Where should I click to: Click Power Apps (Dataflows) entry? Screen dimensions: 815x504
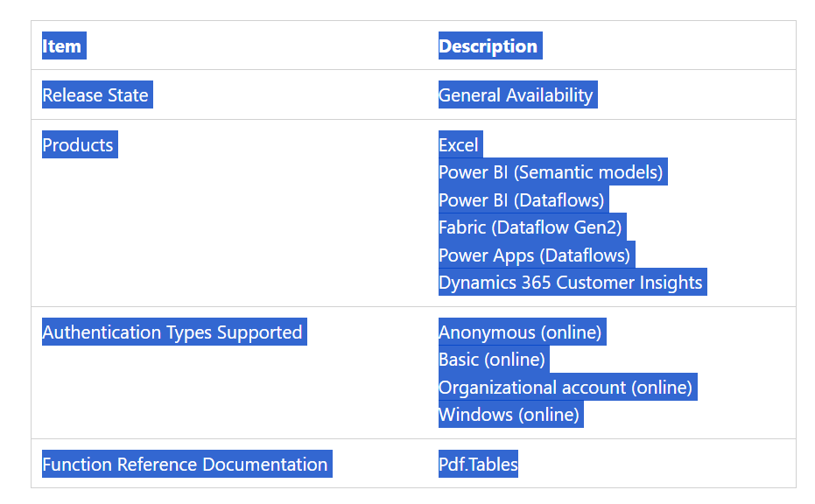point(534,255)
